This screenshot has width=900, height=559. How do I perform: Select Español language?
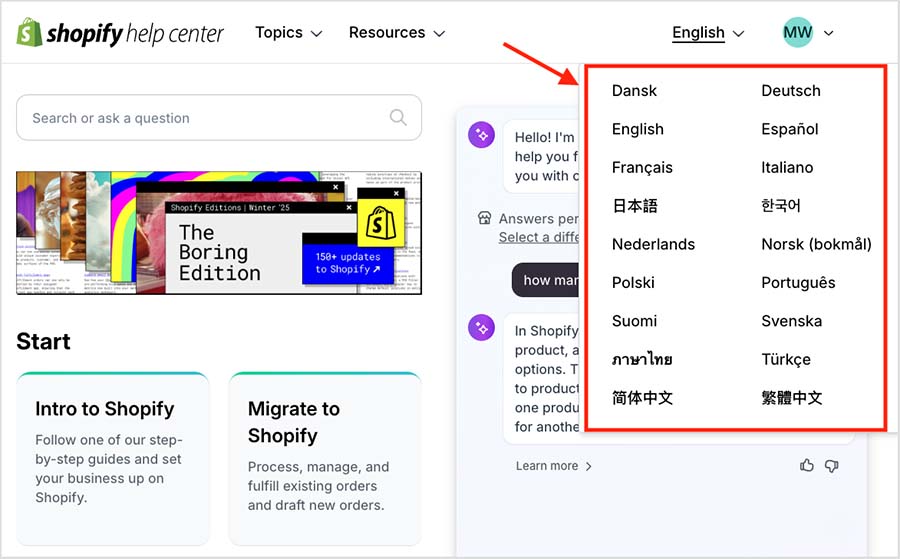pyautogui.click(x=790, y=129)
